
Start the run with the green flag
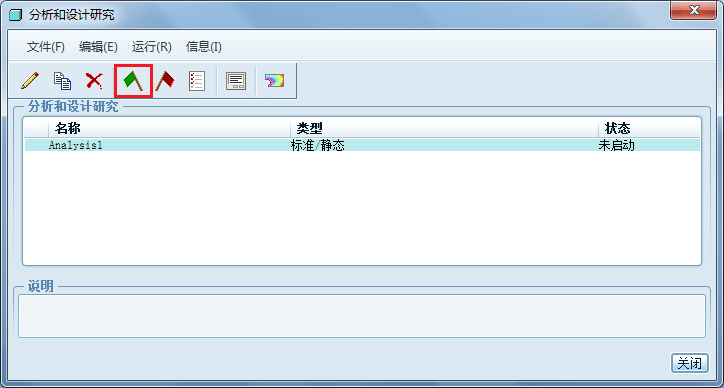(x=133, y=81)
